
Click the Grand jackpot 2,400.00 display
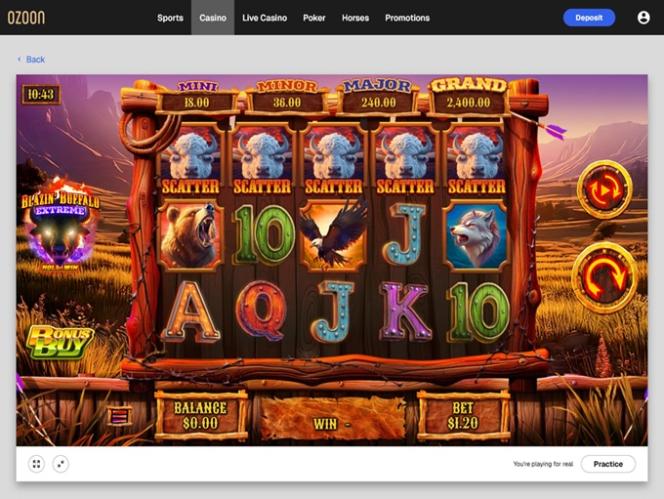468,97
